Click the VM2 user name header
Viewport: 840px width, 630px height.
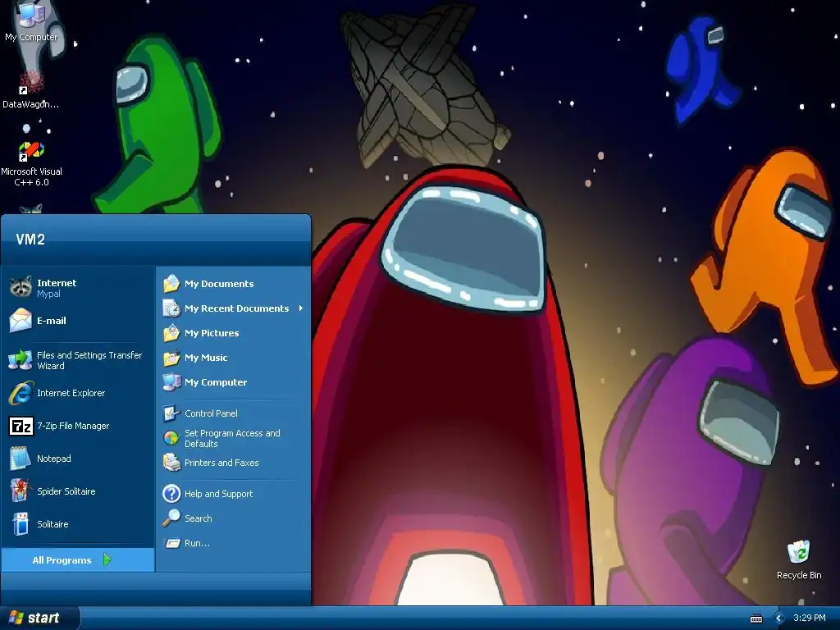click(x=30, y=240)
